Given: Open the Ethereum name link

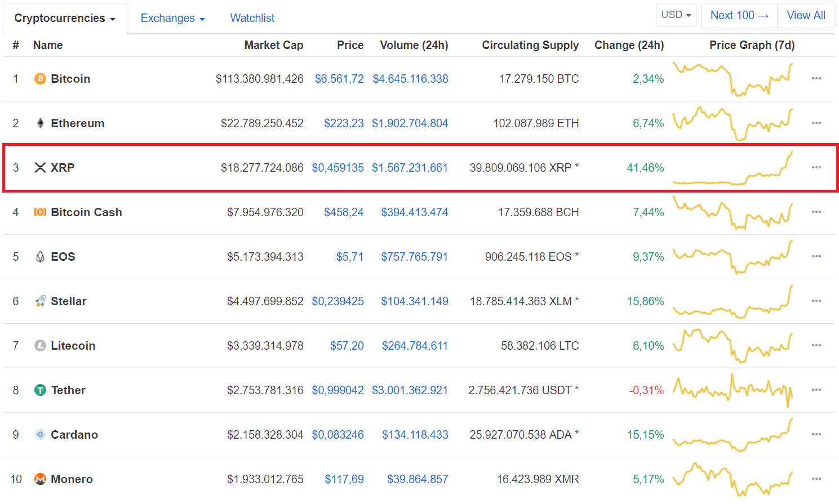Looking at the screenshot, I should [78, 123].
